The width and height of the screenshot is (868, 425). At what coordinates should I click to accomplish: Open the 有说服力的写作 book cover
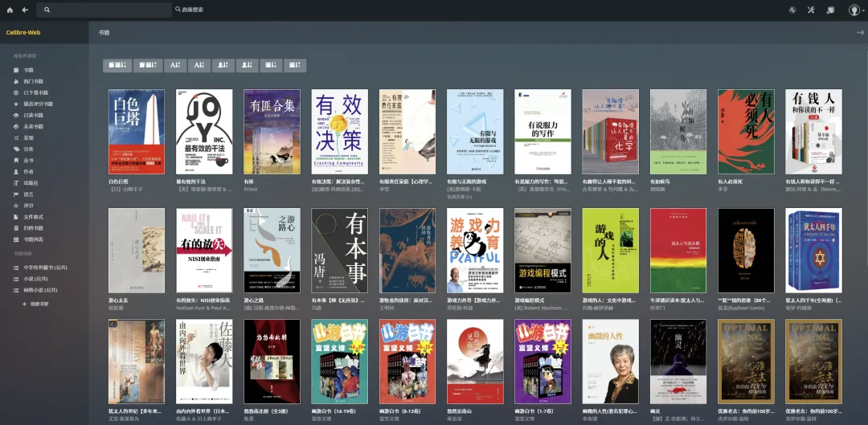tap(543, 132)
